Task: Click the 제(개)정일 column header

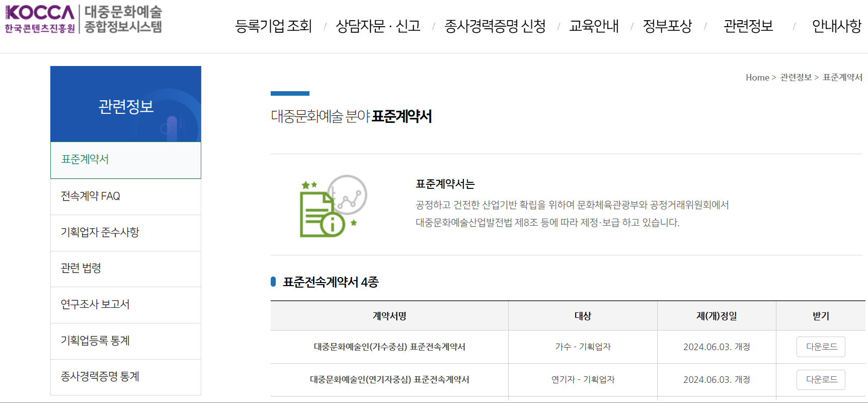Action: [717, 316]
